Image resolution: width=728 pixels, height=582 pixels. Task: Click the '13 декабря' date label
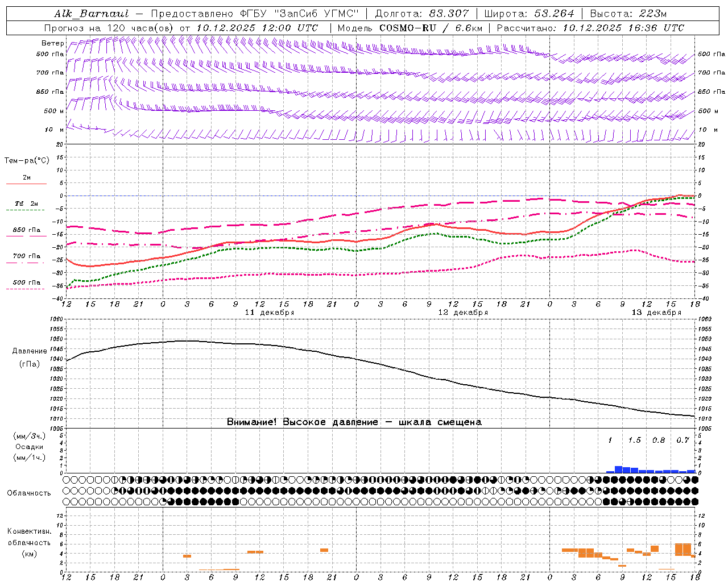point(656,313)
